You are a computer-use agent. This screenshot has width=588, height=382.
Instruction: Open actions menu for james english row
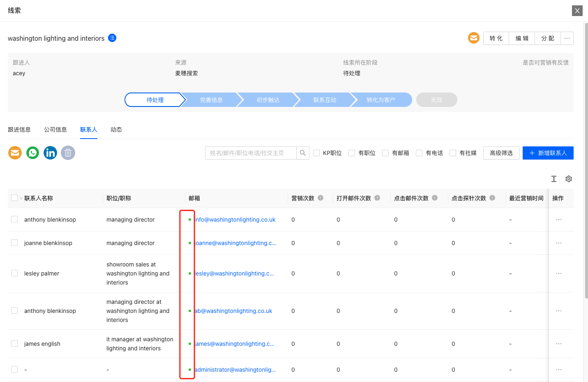(x=559, y=344)
